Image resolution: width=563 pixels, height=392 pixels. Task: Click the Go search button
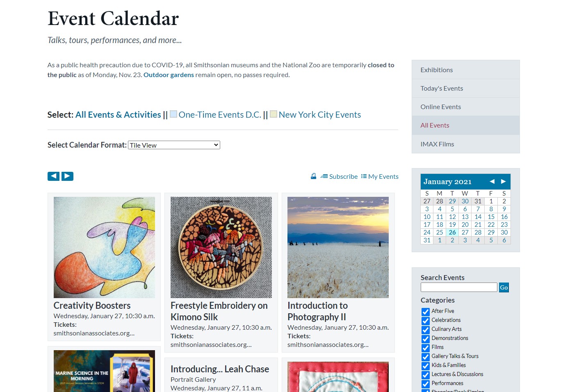pos(504,287)
